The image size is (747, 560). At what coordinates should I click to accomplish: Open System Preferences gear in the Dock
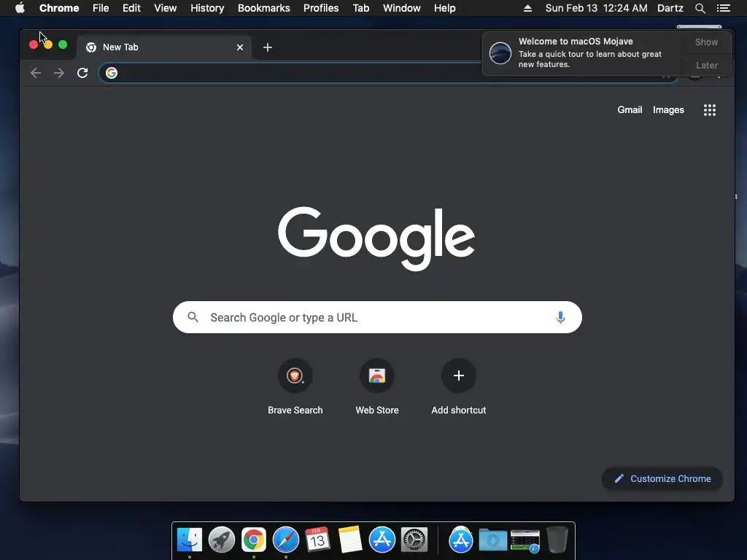tap(414, 540)
